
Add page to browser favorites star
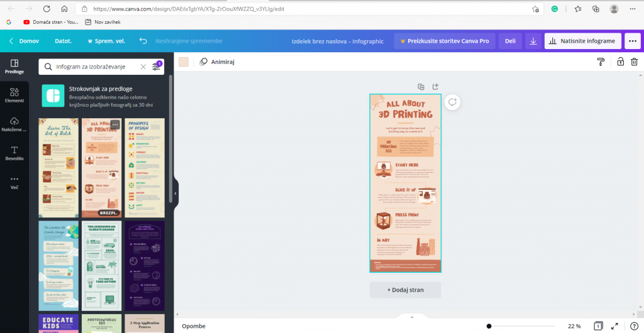coord(535,9)
